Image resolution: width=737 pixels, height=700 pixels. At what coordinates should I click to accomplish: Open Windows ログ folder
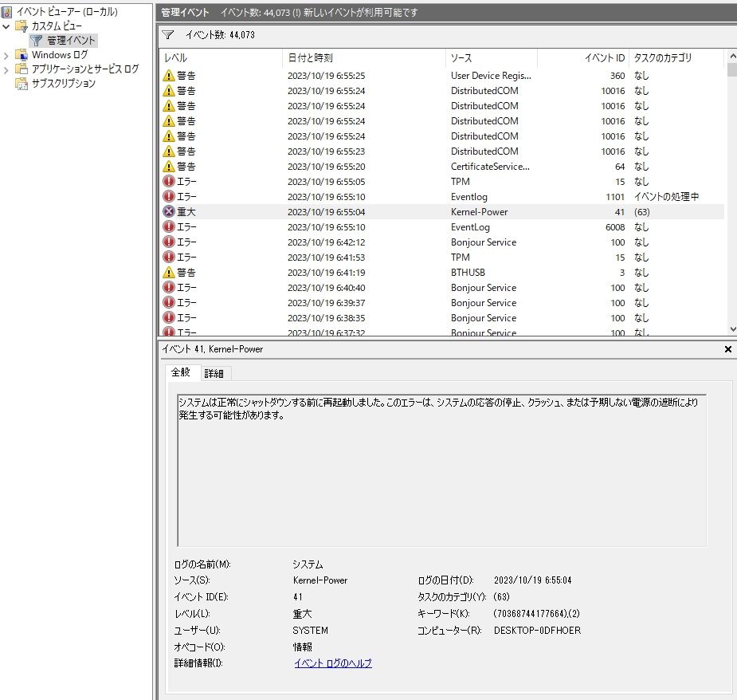tap(60, 55)
